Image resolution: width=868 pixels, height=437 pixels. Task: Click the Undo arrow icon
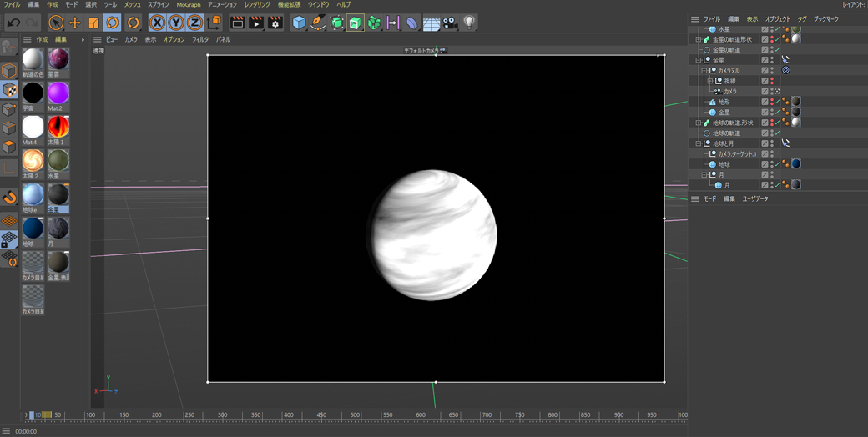[x=13, y=23]
